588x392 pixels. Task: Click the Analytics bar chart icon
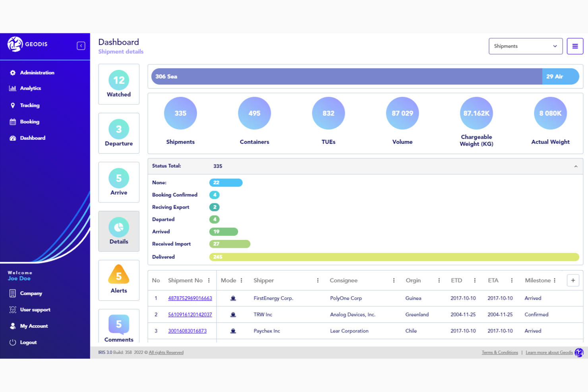tap(13, 88)
